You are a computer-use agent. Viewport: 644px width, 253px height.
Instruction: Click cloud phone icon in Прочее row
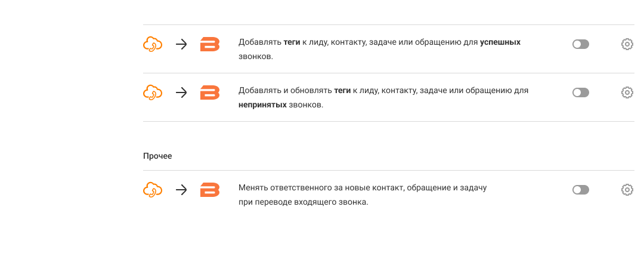153,190
